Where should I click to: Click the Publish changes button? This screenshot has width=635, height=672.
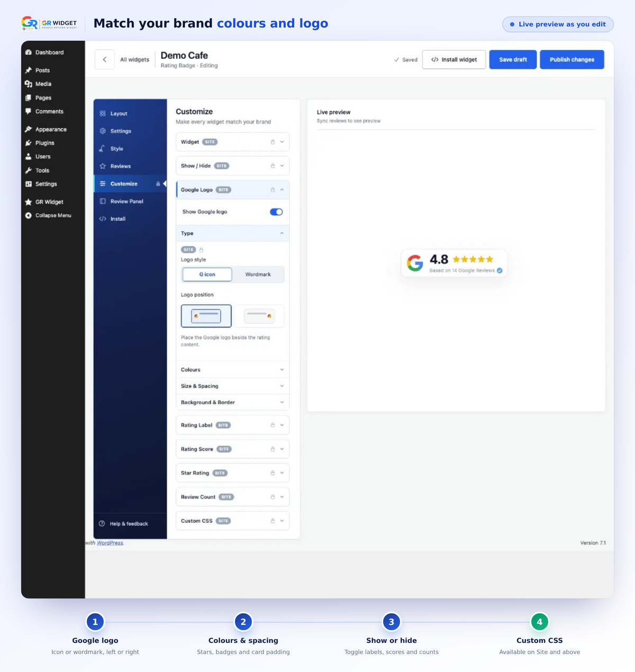[572, 60]
